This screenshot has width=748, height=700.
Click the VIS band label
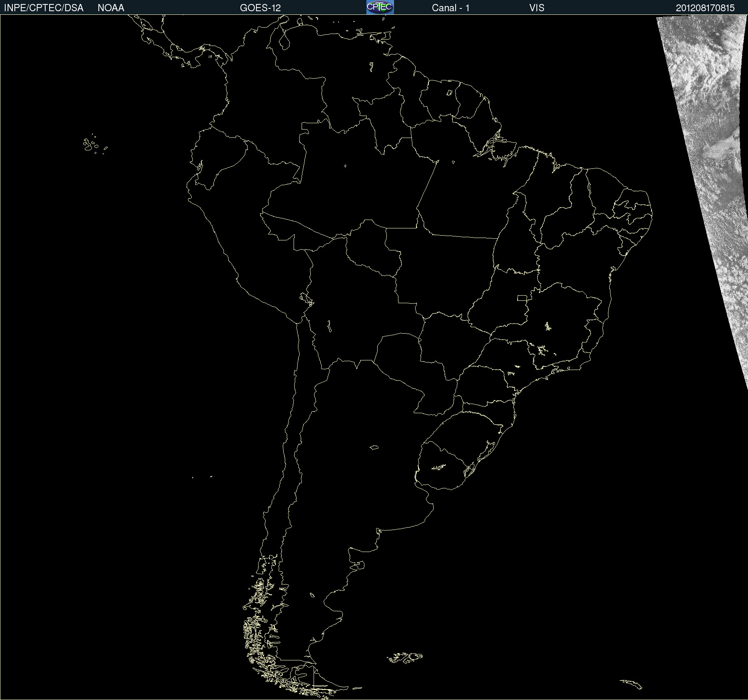537,8
